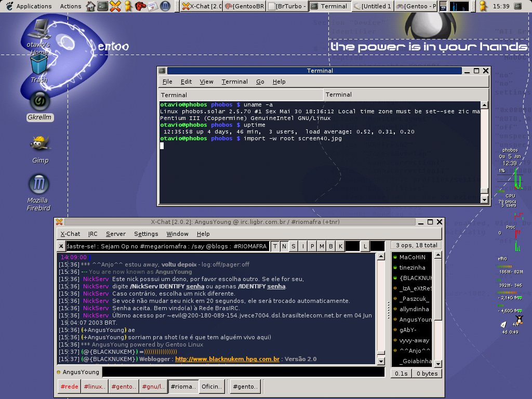Click the system monitor graph applet
The width and height of the screenshot is (532, 399).
pyautogui.click(x=459, y=6)
